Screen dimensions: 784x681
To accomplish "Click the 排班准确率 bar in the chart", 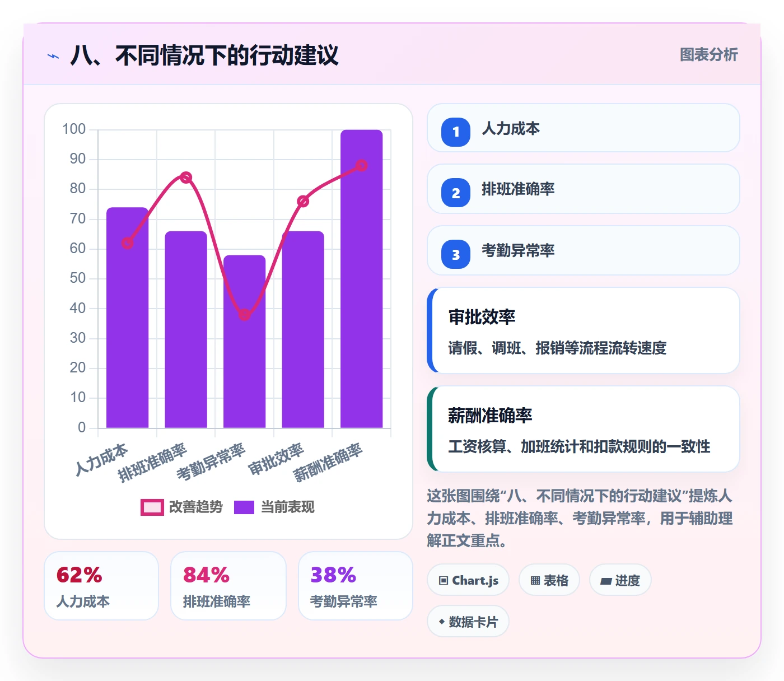I will point(186,329).
